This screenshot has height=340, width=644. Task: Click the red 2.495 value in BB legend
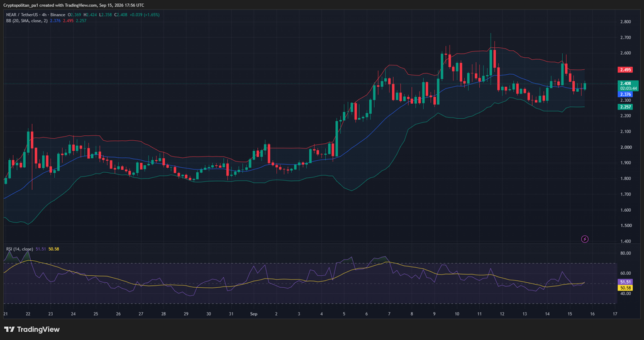tap(68, 21)
